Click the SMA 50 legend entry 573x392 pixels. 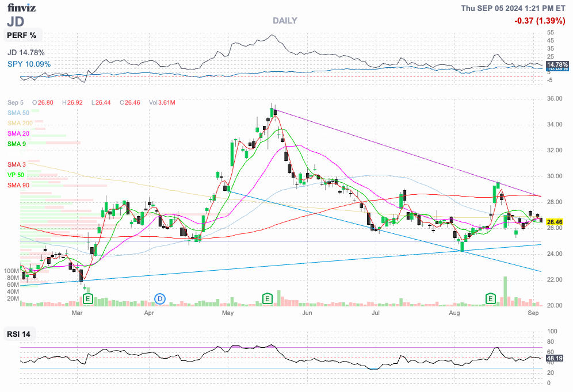tap(18, 113)
